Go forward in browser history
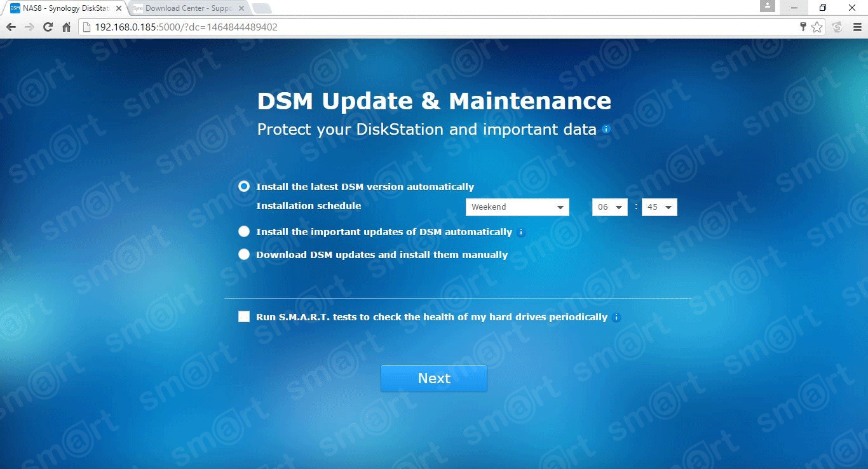Image resolution: width=868 pixels, height=469 pixels. [x=29, y=27]
